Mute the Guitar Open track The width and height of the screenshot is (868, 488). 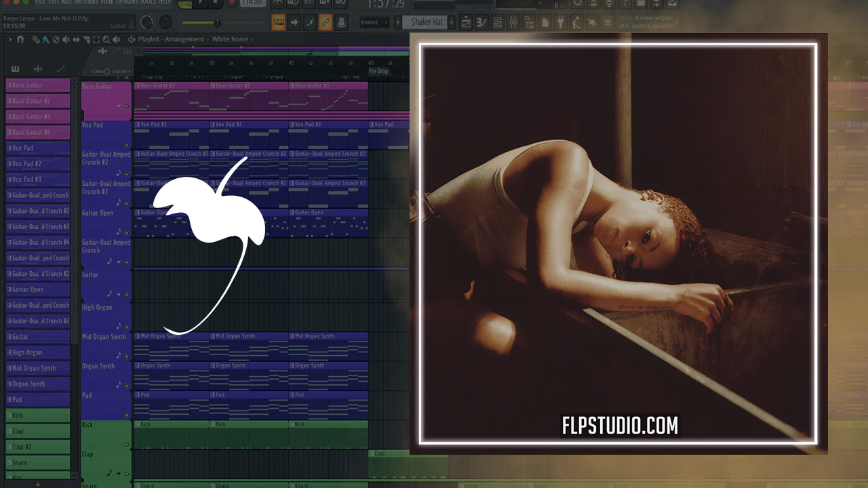tap(127, 232)
